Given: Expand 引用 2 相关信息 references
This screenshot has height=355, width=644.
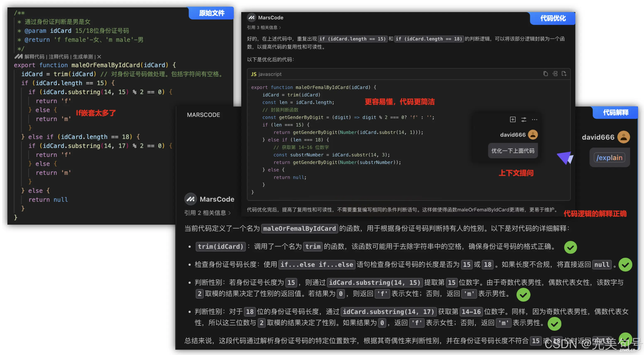Looking at the screenshot, I should click(x=207, y=213).
